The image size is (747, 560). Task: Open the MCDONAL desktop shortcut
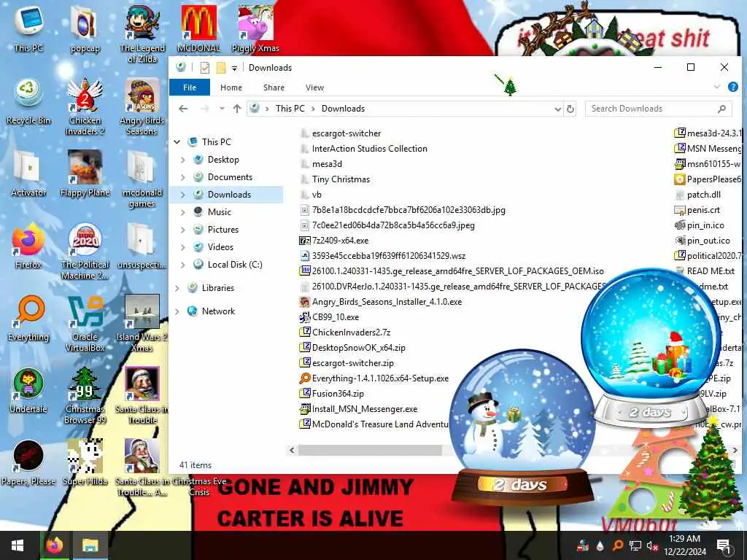pyautogui.click(x=198, y=28)
